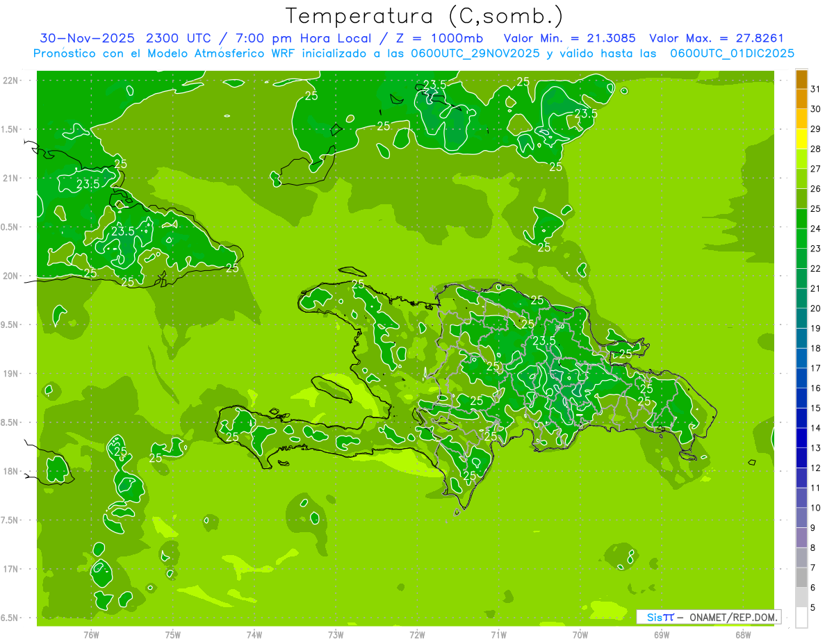Click the '22N' latitude axis label

[11, 81]
